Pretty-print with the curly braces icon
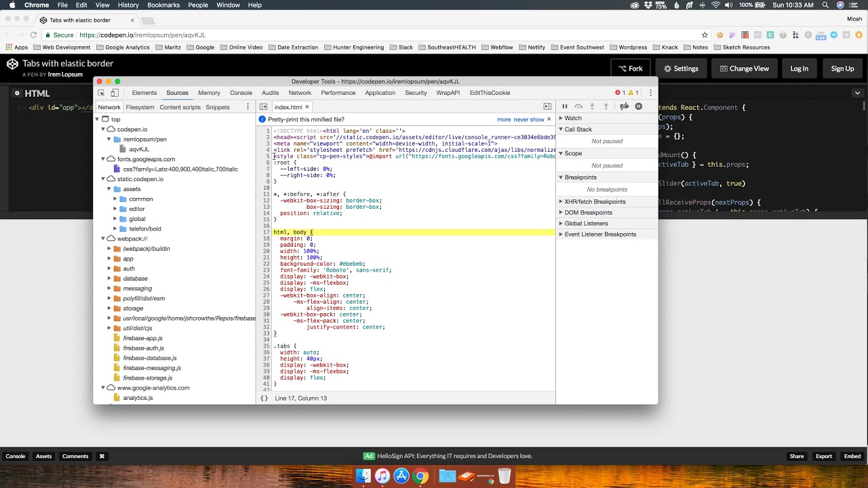The width and height of the screenshot is (868, 488). [264, 398]
